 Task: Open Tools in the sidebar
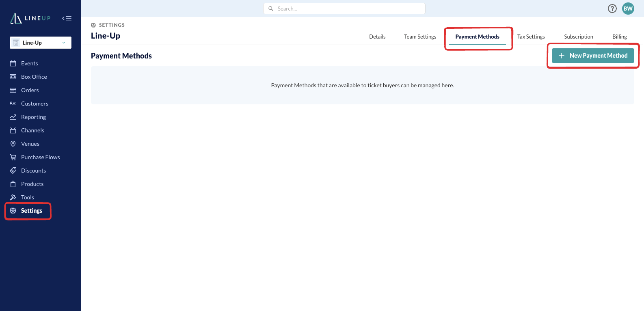pyautogui.click(x=28, y=197)
